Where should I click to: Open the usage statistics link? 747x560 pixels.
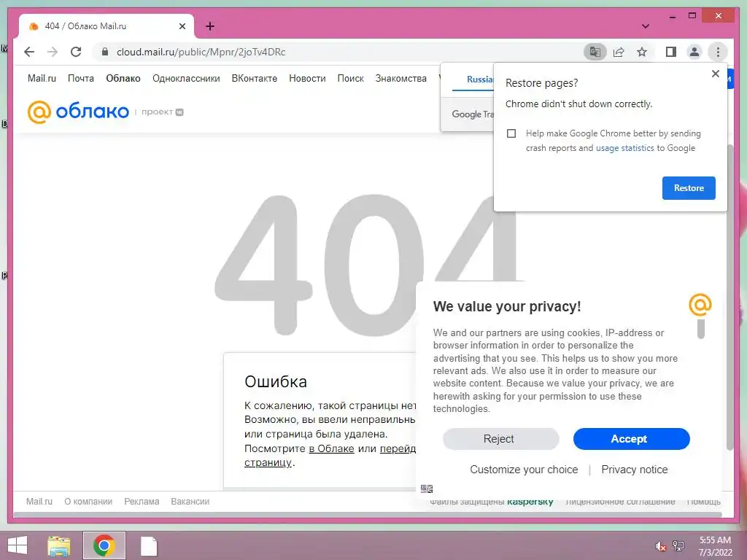point(624,148)
